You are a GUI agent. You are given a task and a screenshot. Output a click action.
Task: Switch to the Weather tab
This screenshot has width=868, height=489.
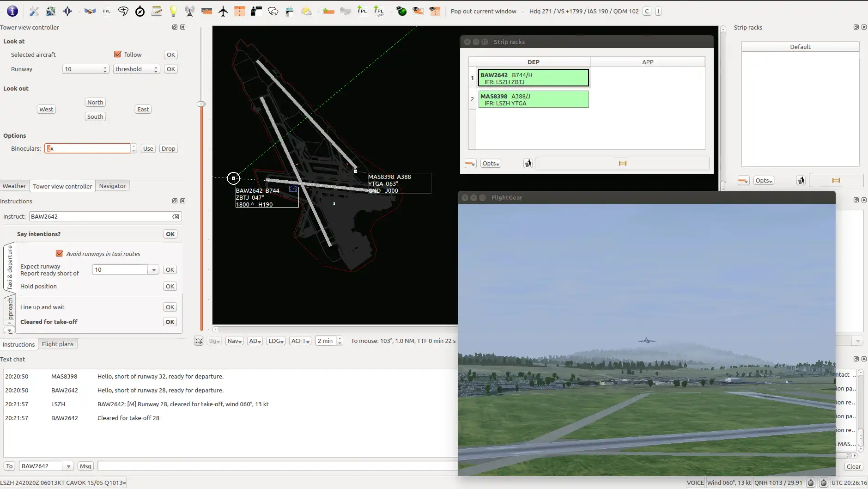14,186
